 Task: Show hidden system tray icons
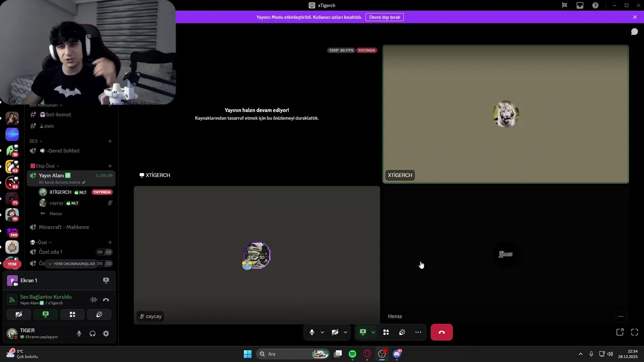tap(580, 354)
